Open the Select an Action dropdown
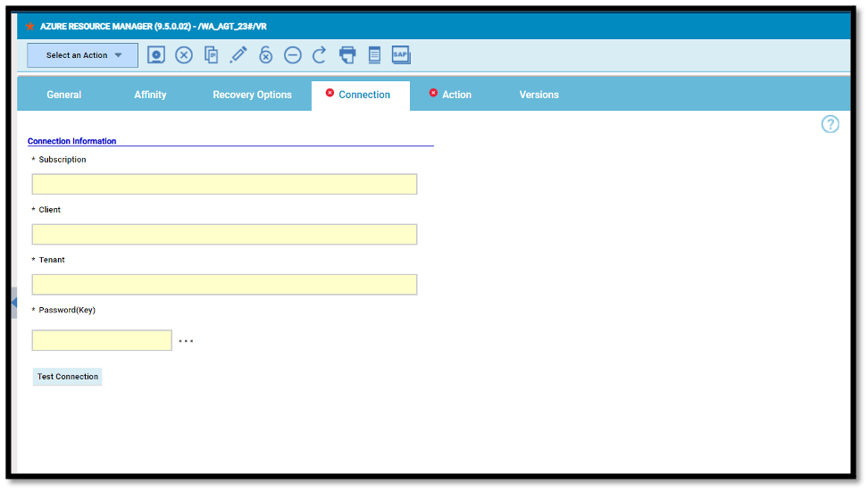Image resolution: width=868 pixels, height=491 pixels. pos(82,55)
